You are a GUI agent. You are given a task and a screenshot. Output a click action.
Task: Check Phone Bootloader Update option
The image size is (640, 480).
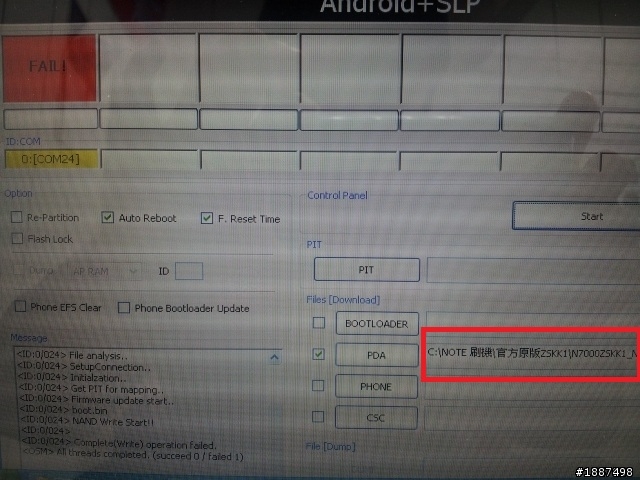click(124, 307)
